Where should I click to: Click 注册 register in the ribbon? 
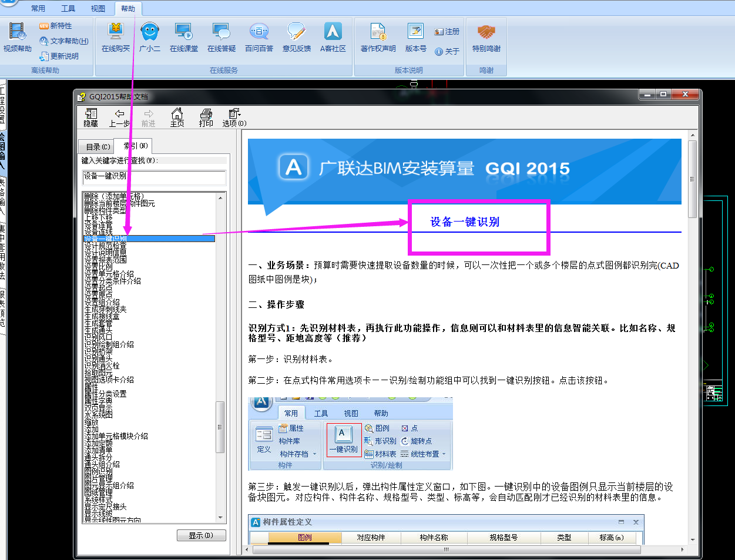pyautogui.click(x=447, y=32)
